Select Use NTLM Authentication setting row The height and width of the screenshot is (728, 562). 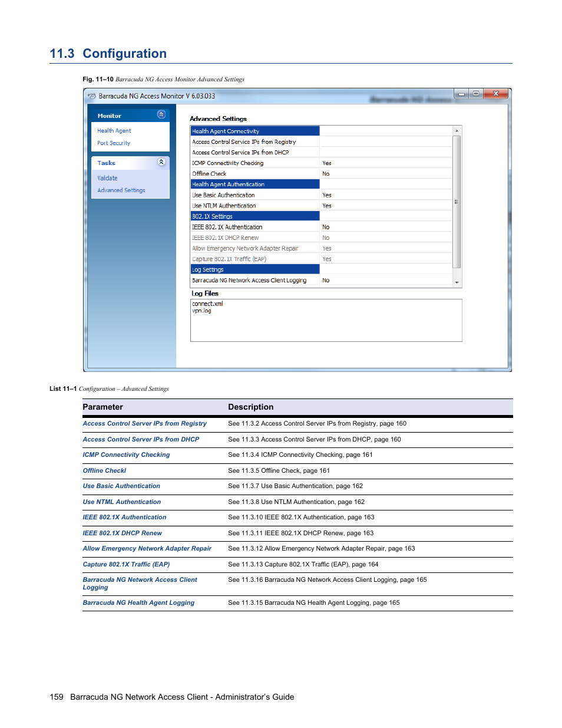pyautogui.click(x=321, y=205)
